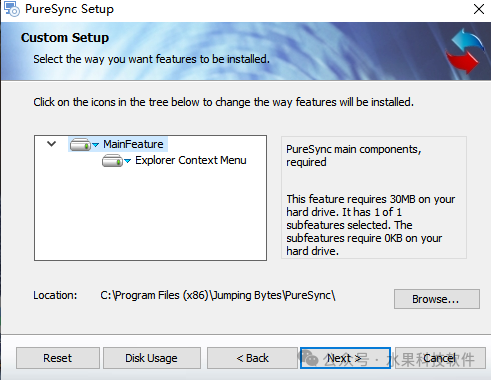This screenshot has width=491, height=380.
Task: Click the Explorer Context Menu drive icon
Action: (x=112, y=161)
